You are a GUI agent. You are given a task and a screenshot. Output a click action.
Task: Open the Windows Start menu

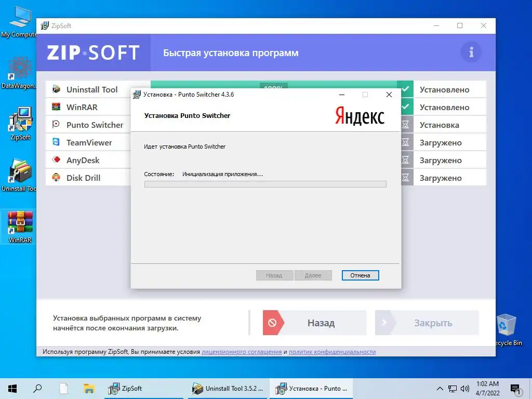(12, 389)
